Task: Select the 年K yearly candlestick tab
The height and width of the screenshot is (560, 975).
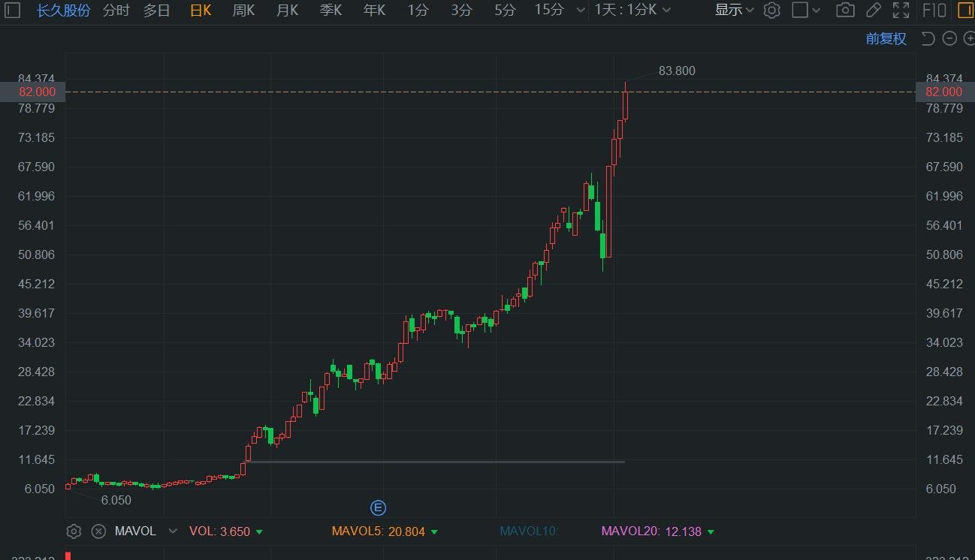Action: click(374, 11)
